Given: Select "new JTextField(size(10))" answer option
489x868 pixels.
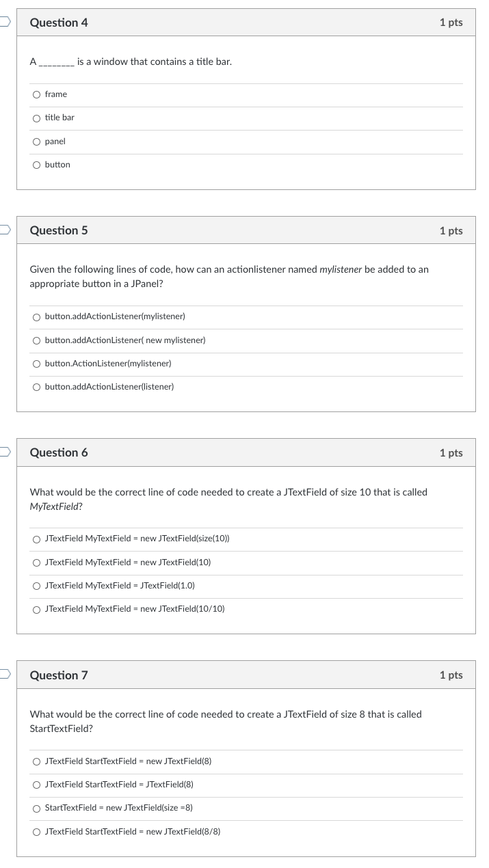Looking at the screenshot, I should pyautogui.click(x=36, y=539).
